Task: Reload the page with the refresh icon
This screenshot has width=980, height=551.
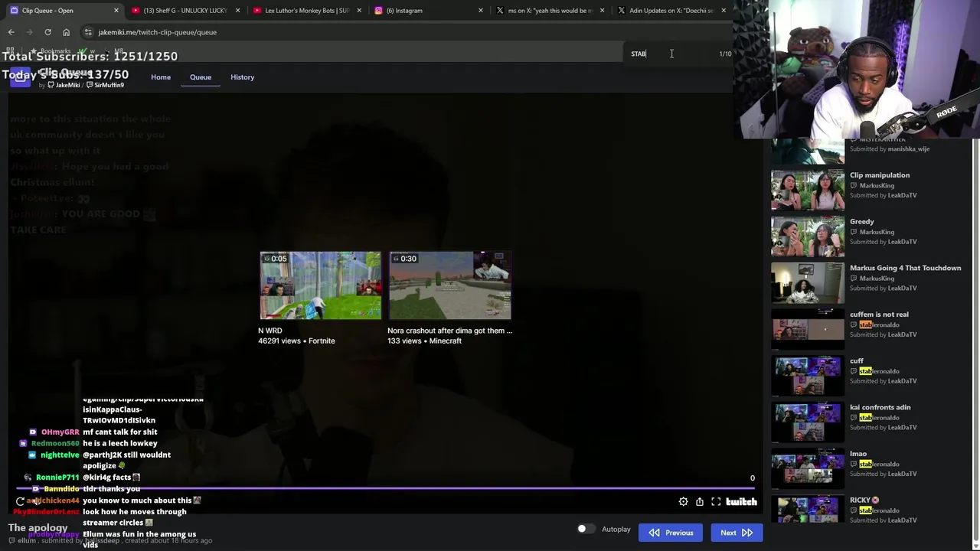Action: (x=47, y=32)
